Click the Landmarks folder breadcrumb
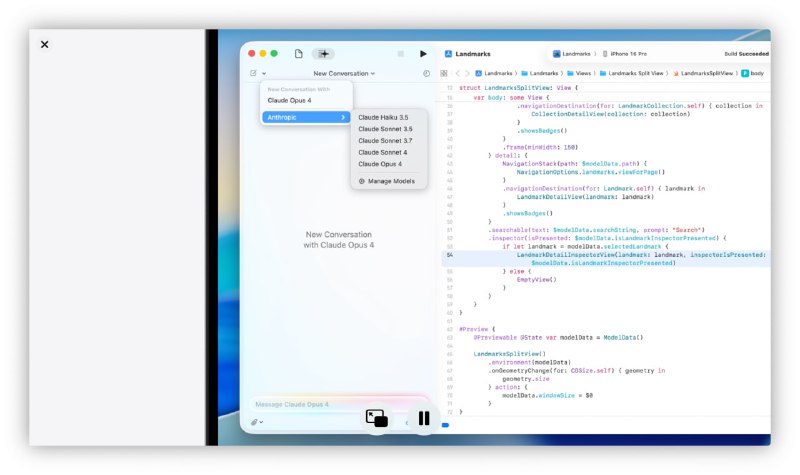 [x=540, y=73]
